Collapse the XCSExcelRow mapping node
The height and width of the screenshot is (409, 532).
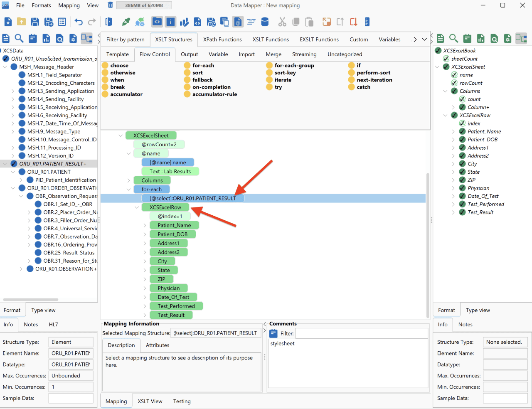coord(137,207)
